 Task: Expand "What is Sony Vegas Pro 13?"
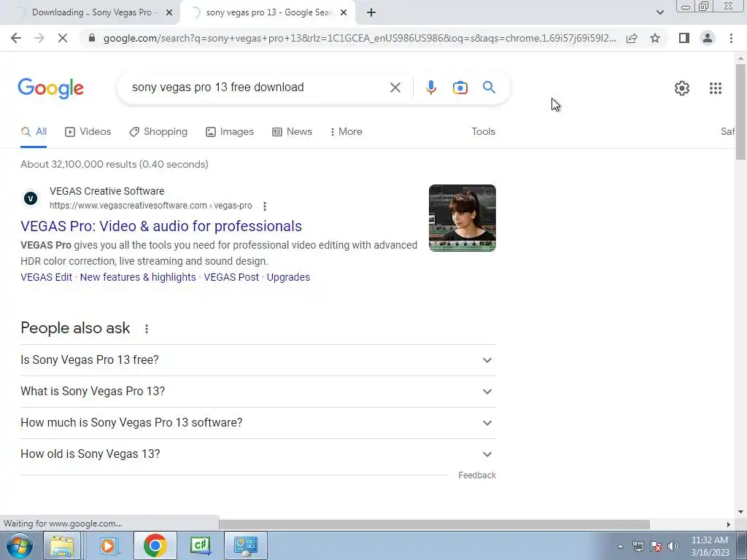pos(258,392)
